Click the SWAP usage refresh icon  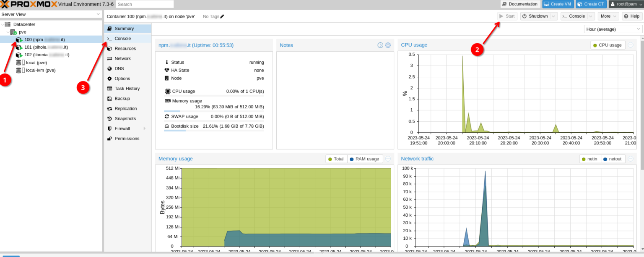click(167, 116)
